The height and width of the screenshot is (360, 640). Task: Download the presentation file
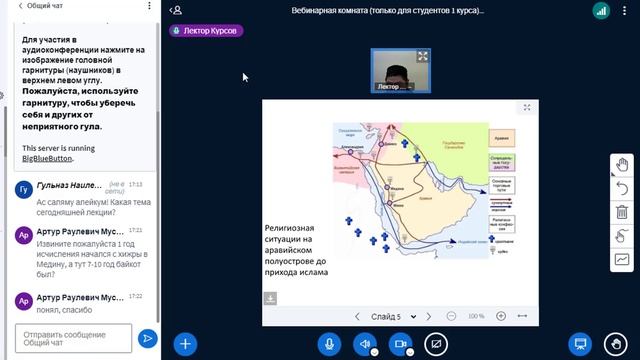point(270,298)
